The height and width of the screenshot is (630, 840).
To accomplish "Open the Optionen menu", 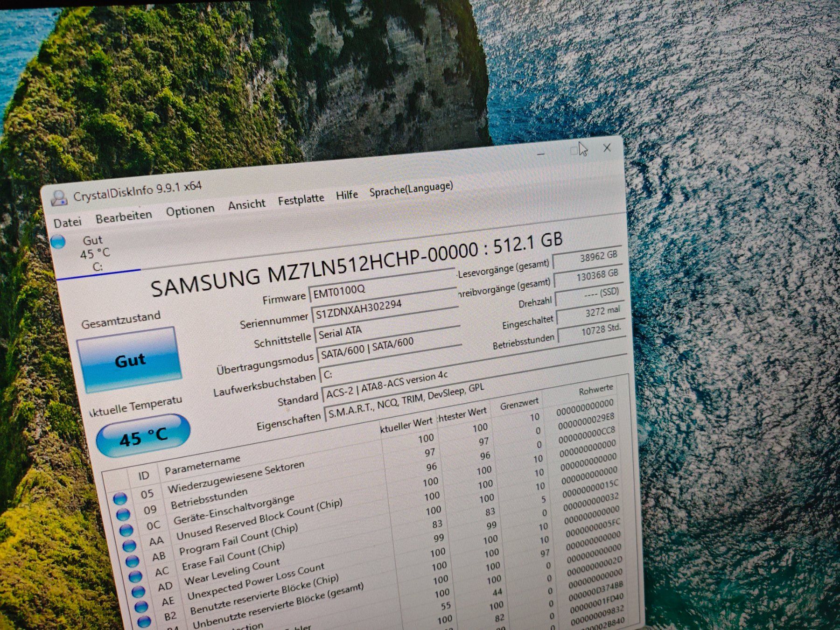I will click(190, 210).
